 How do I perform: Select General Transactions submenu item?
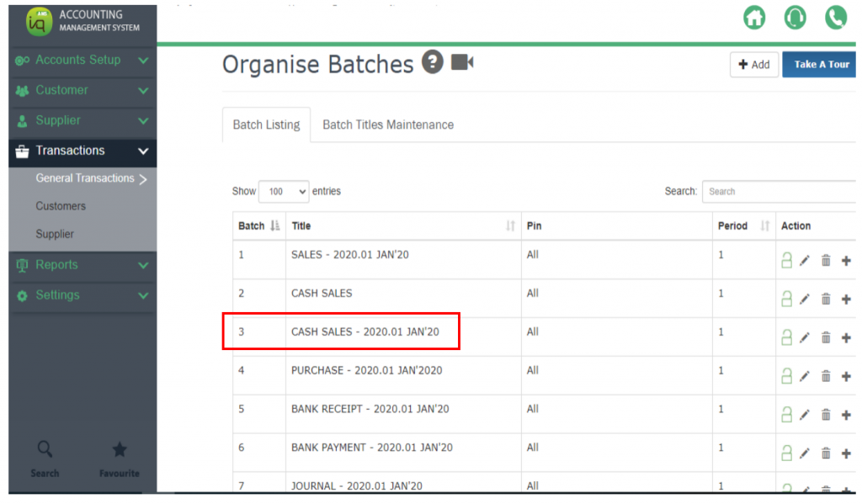[x=85, y=178]
